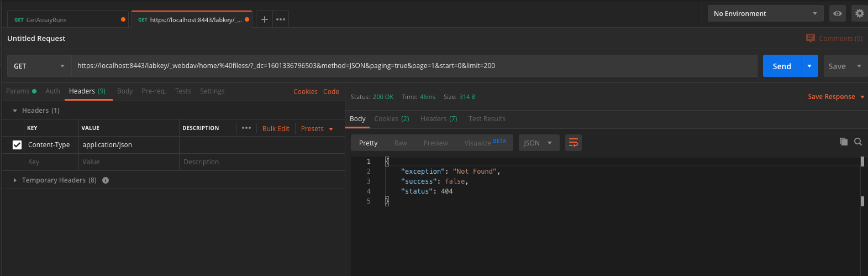Viewport: 868px width, 276px height.
Task: Select the response Body tab
Action: pyautogui.click(x=357, y=119)
